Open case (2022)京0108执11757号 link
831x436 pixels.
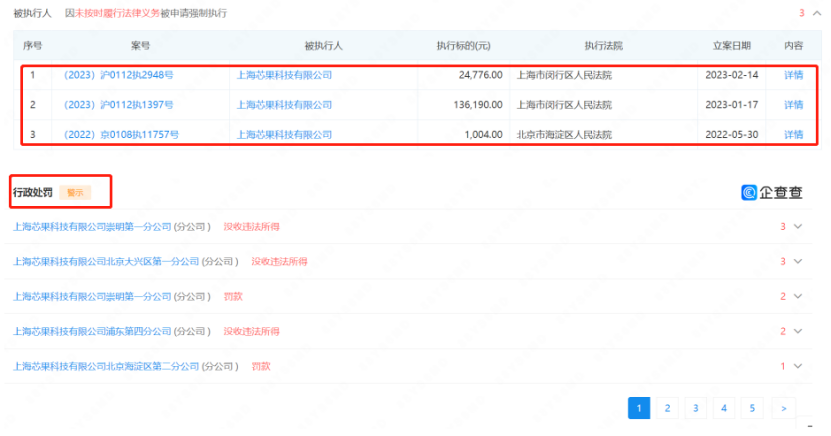click(120, 134)
